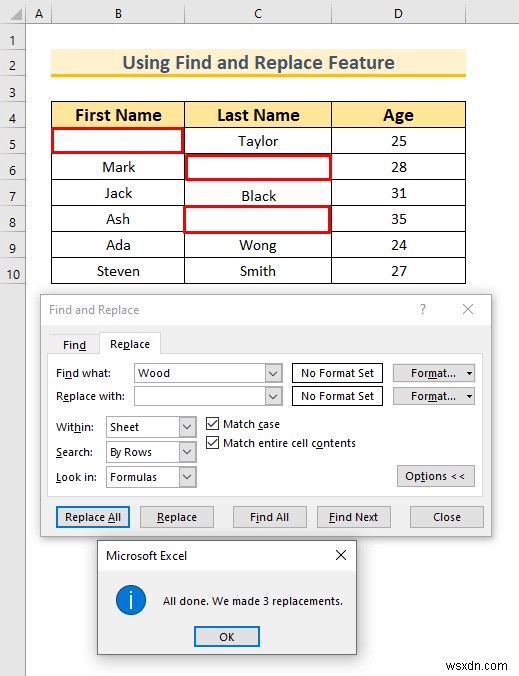
Task: Select the empty Last Name cell in row 8
Action: [257, 219]
